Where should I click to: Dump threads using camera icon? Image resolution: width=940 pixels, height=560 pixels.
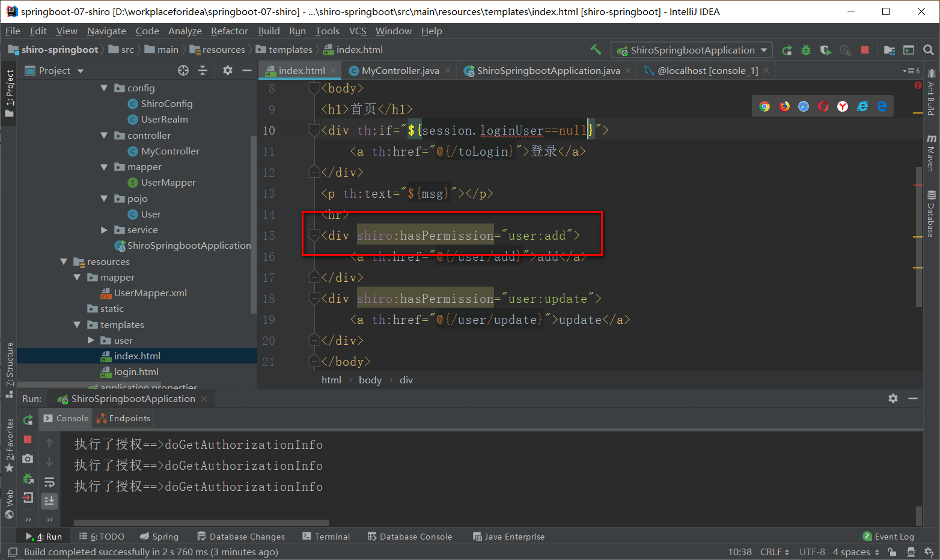point(28,459)
